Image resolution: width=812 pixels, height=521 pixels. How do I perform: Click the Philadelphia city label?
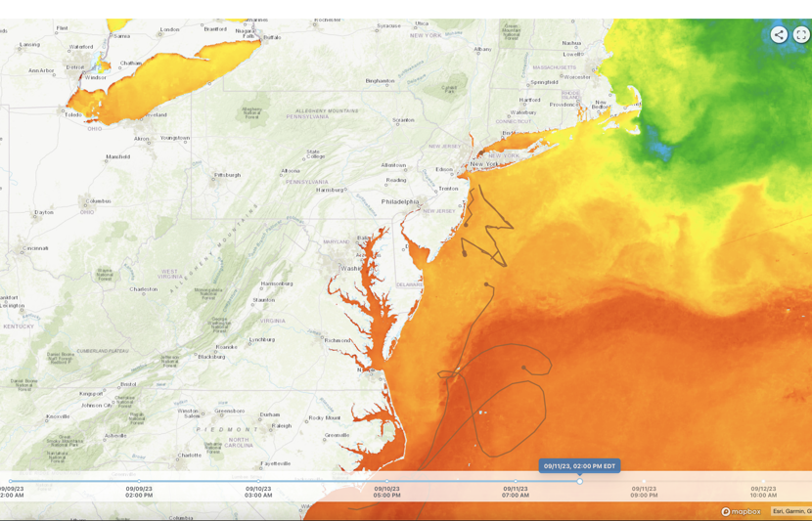(x=399, y=201)
